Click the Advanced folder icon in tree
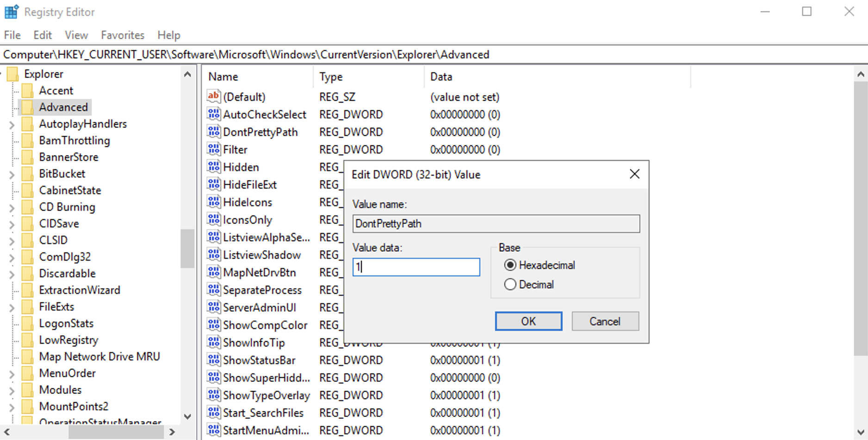Screen dimensions: 868x440 pos(28,107)
